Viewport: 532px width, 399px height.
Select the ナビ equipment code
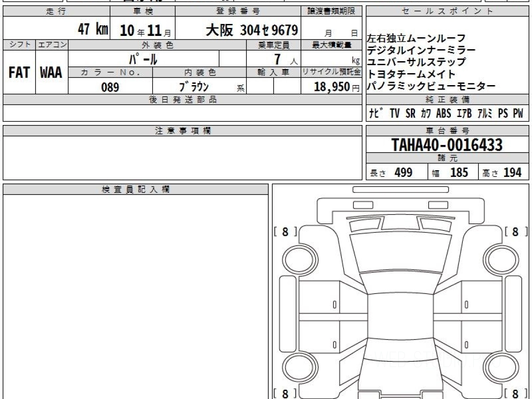click(x=376, y=113)
